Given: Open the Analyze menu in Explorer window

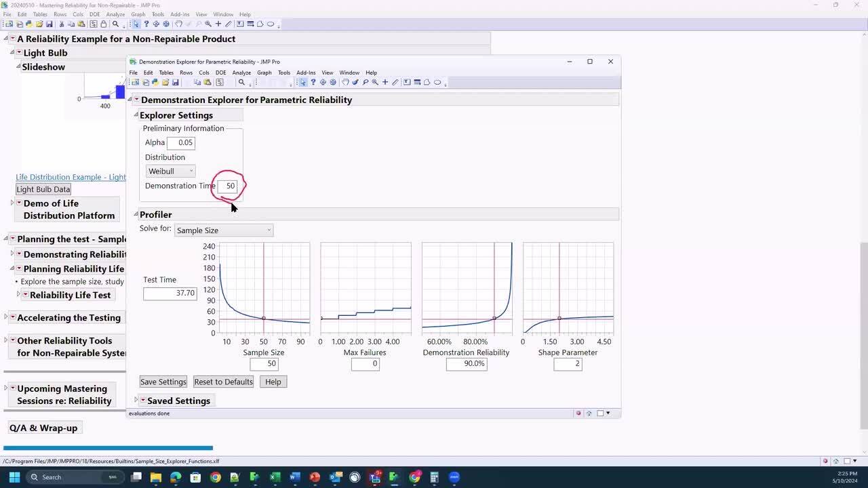Looking at the screenshot, I should 241,73.
